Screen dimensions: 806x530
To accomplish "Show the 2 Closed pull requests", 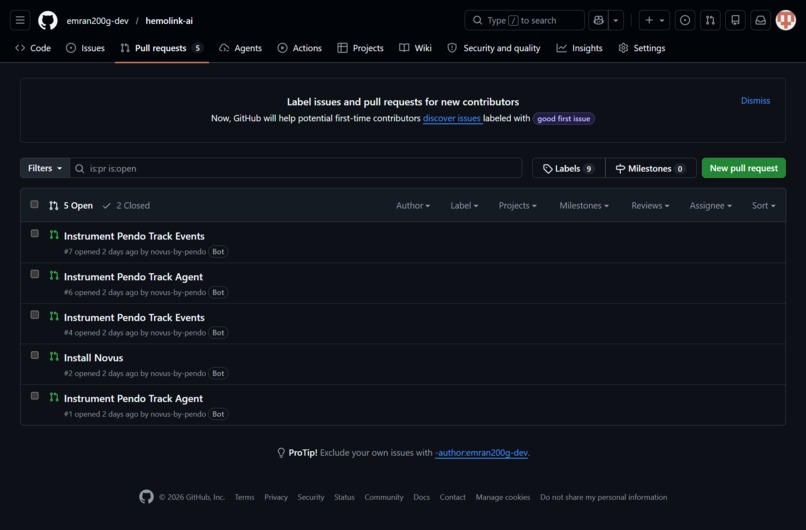I will pos(126,206).
